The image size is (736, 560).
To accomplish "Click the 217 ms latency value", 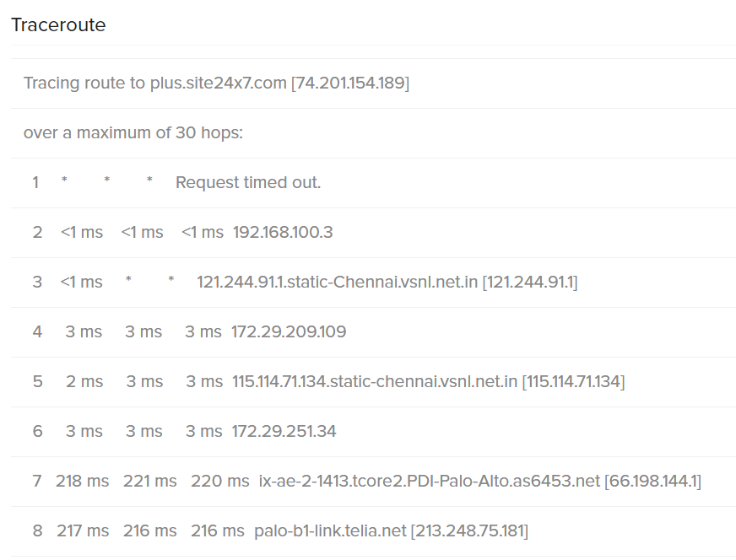I will point(83,530).
